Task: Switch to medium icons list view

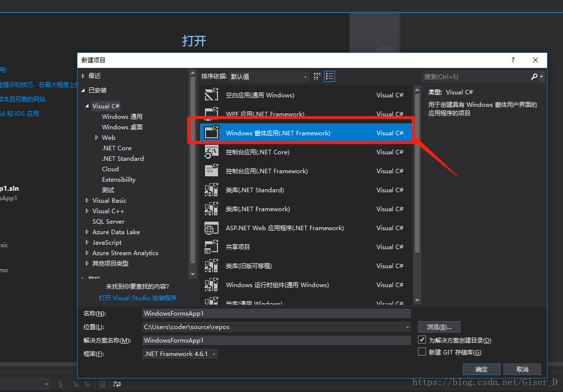Action: point(329,76)
